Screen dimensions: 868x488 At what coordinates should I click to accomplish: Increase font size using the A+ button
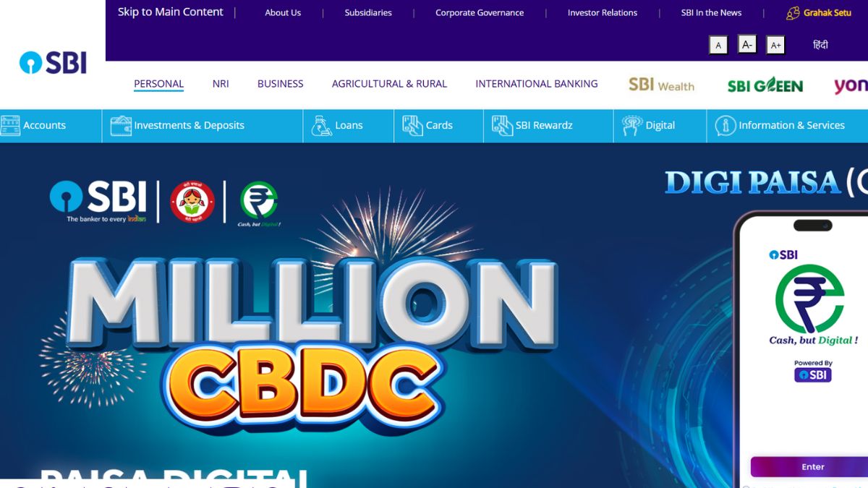point(775,45)
